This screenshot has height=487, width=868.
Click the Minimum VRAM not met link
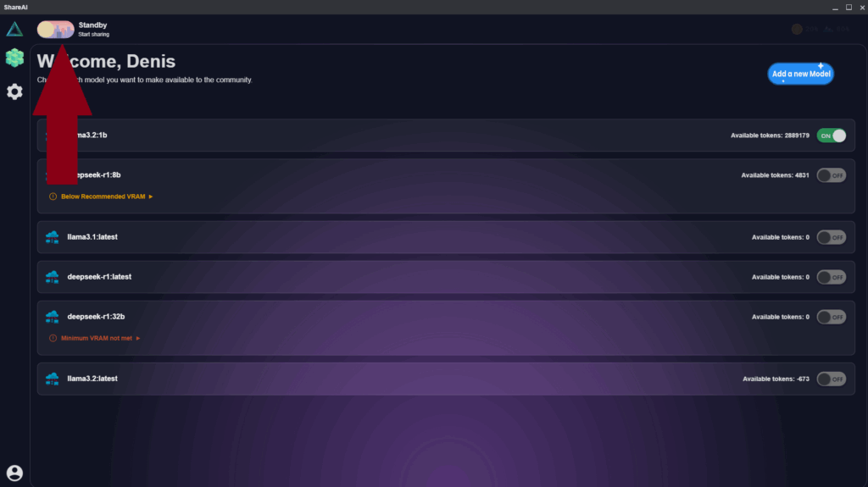click(97, 338)
